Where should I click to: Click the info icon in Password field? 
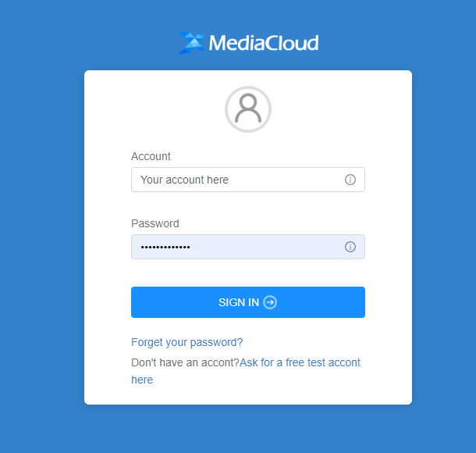point(350,247)
